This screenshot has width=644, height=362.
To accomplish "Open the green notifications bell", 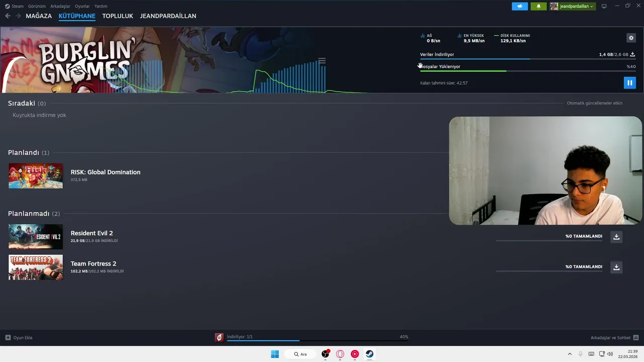I will point(538,6).
